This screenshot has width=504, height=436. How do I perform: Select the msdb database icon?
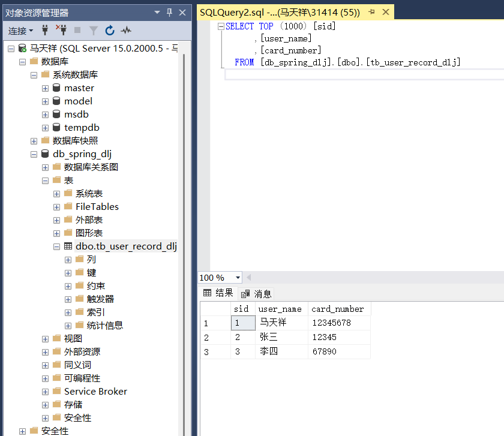(x=56, y=114)
